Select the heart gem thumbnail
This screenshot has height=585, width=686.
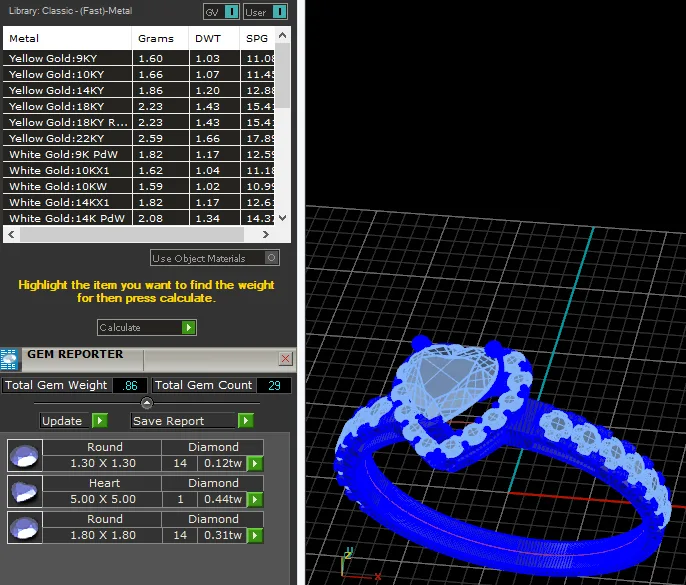[25, 491]
